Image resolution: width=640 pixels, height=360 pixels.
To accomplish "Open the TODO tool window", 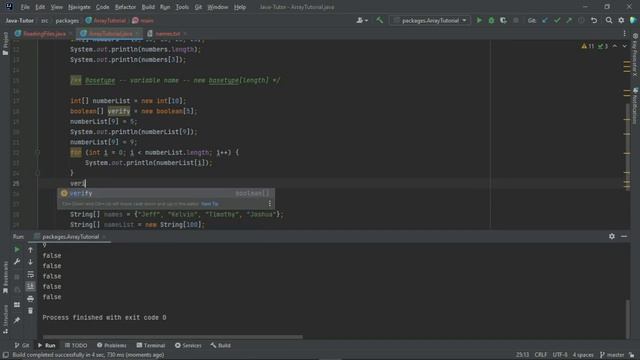I will pyautogui.click(x=76, y=345).
